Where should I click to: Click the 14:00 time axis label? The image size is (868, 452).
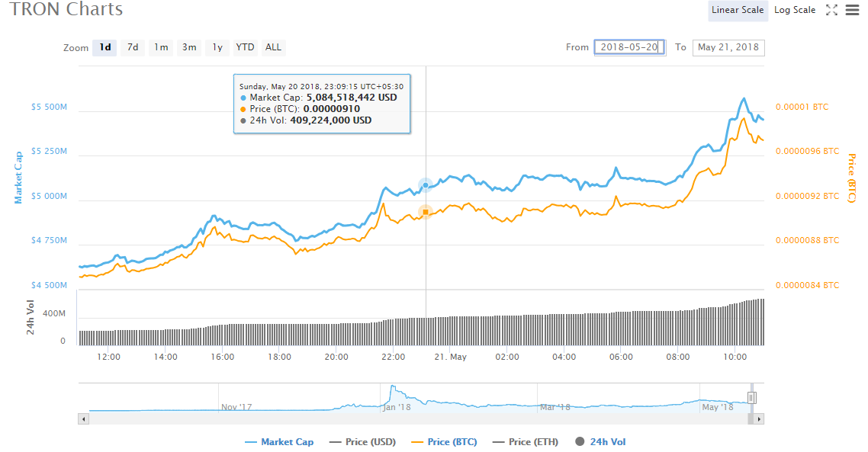click(166, 357)
